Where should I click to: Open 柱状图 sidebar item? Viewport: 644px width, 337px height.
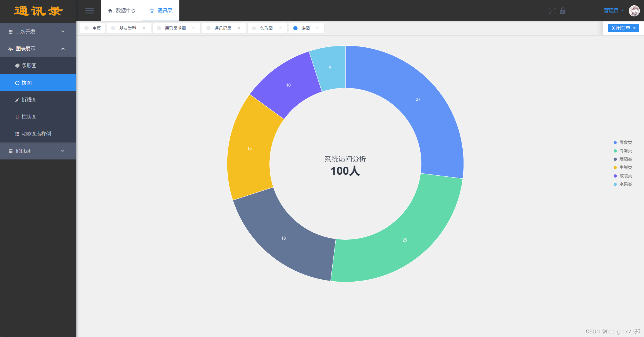click(29, 117)
